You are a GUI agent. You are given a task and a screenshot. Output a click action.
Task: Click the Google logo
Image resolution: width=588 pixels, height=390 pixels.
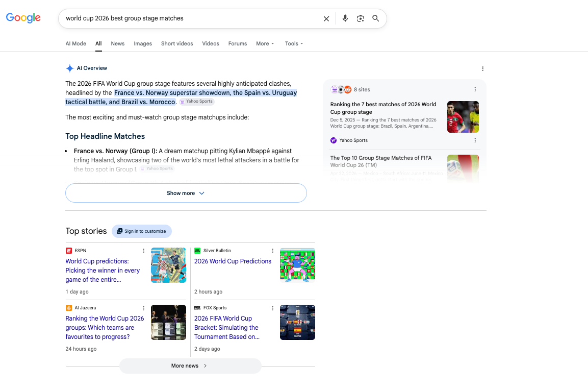click(x=23, y=18)
